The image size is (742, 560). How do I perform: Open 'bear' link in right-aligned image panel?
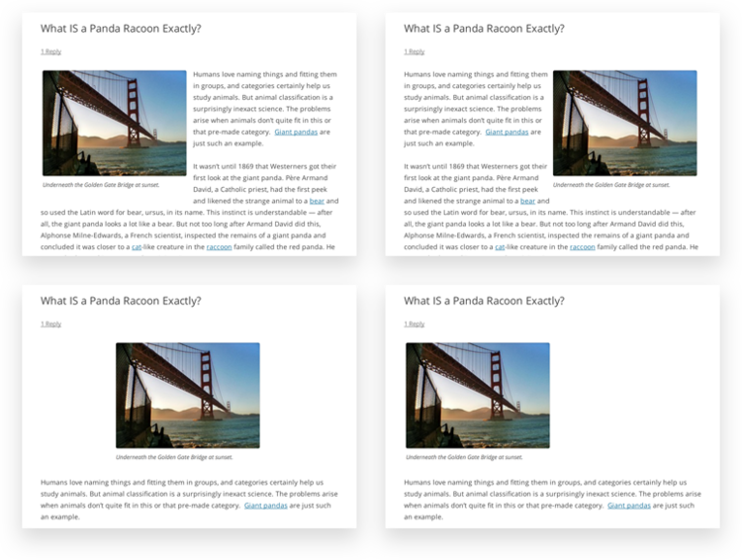point(527,201)
